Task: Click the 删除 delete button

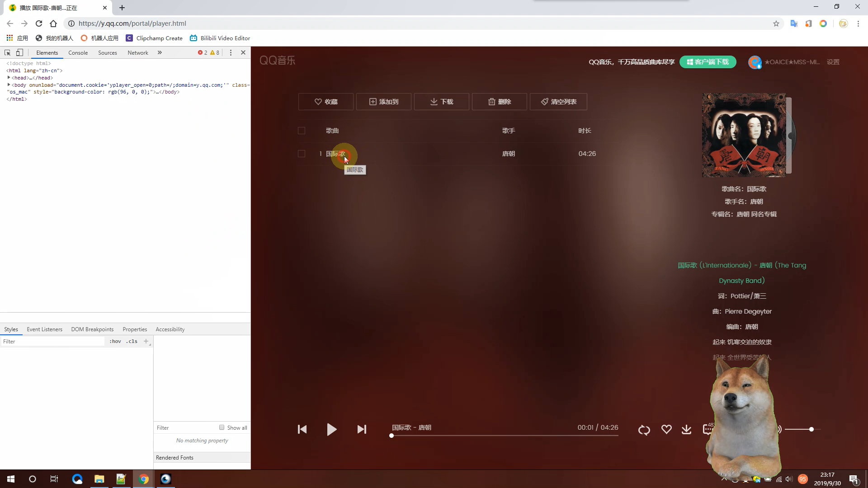Action: pos(500,102)
